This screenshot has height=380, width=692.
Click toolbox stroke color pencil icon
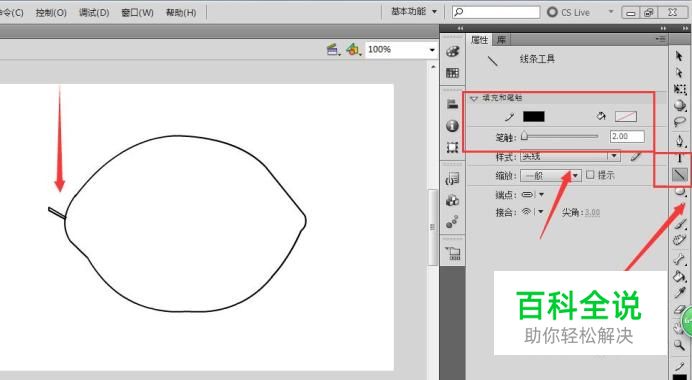pos(680,365)
